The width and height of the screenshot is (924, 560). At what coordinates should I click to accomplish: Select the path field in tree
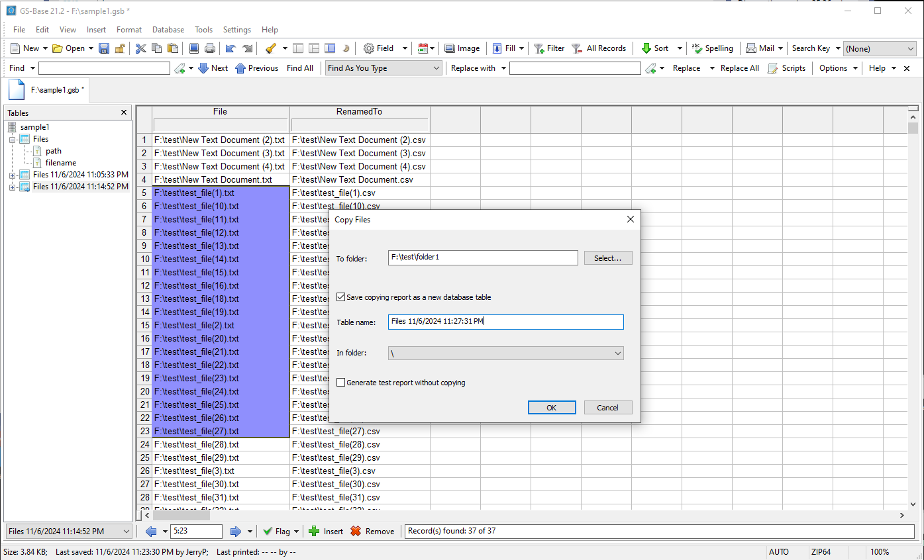click(x=54, y=151)
